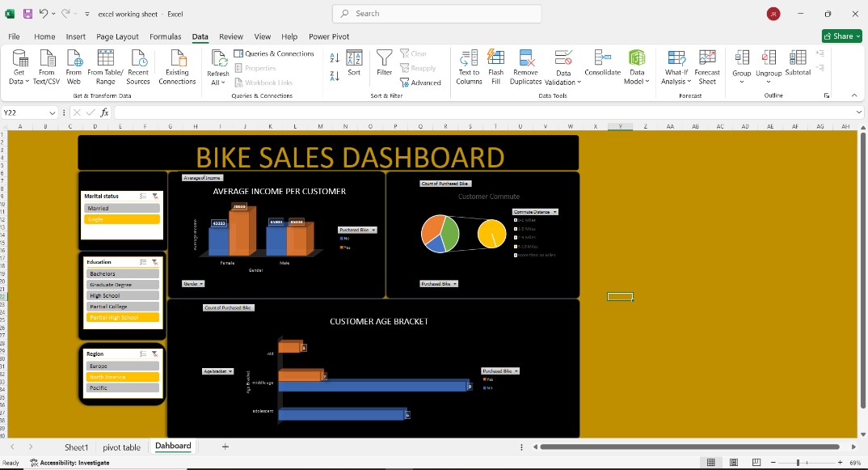This screenshot has width=868, height=470.
Task: Sort A to Z ascending icon
Action: click(335, 58)
